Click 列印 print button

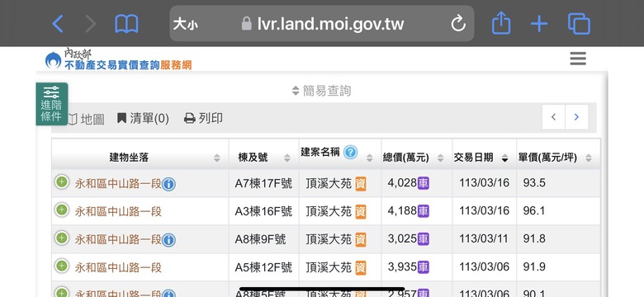click(x=203, y=119)
